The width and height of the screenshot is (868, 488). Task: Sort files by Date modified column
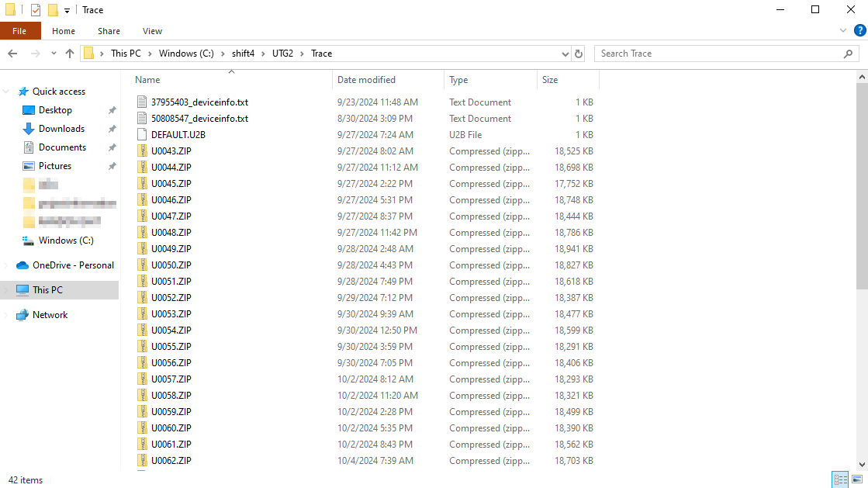(366, 80)
